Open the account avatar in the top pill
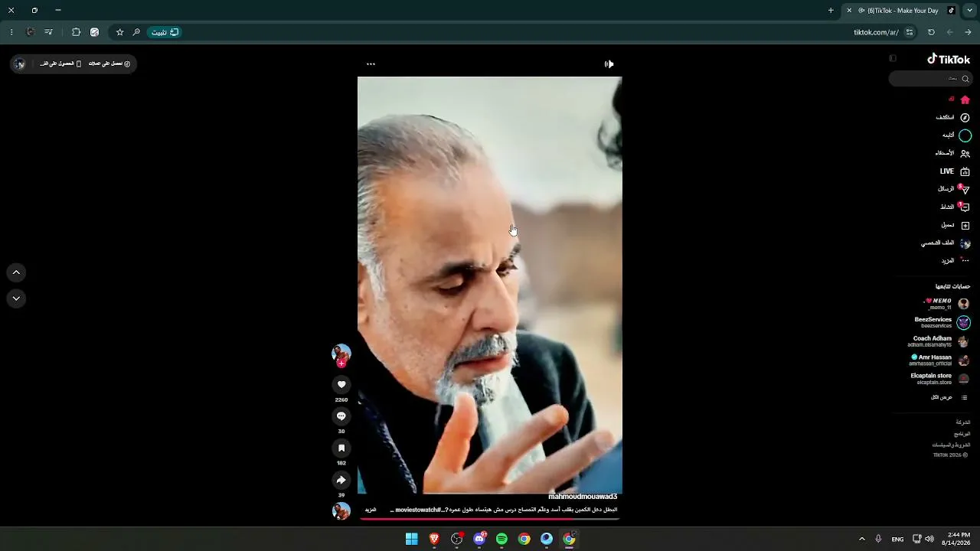 [20, 64]
